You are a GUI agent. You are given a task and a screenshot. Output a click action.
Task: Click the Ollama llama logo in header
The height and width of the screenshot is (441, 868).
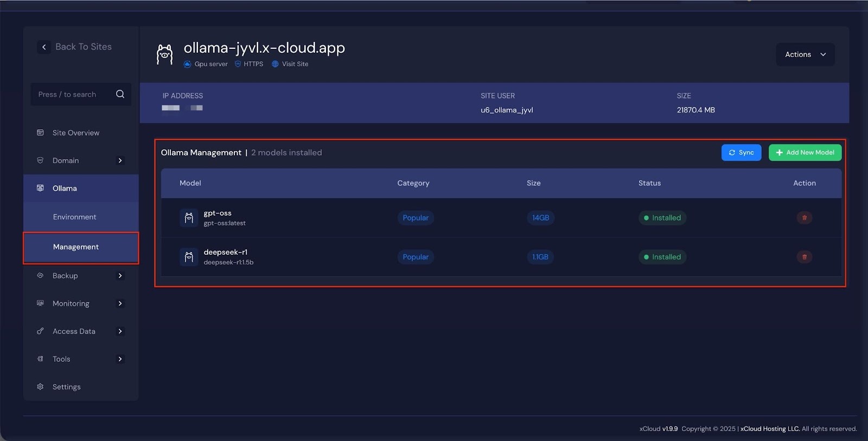click(165, 55)
